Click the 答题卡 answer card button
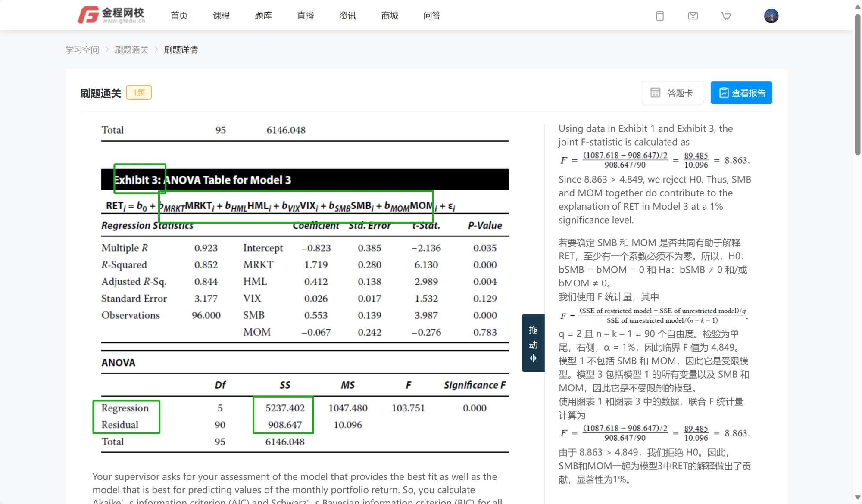The height and width of the screenshot is (504, 862). point(672,93)
